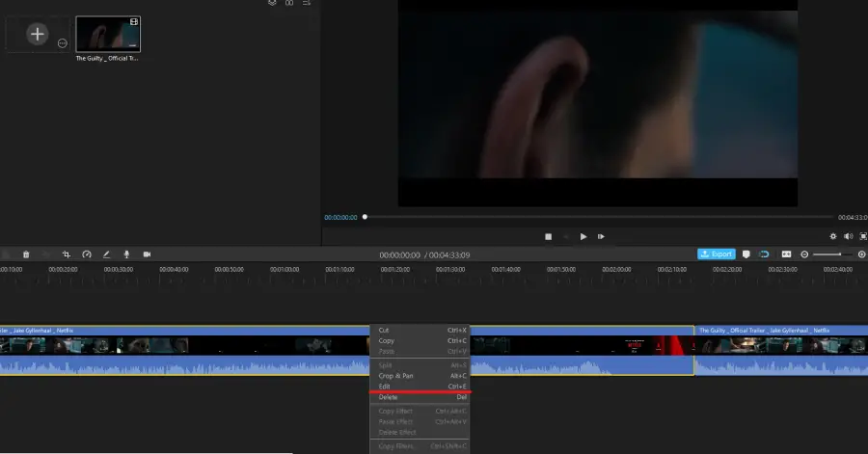Click the preview volume speaker icon
The image size is (868, 454).
click(x=848, y=236)
